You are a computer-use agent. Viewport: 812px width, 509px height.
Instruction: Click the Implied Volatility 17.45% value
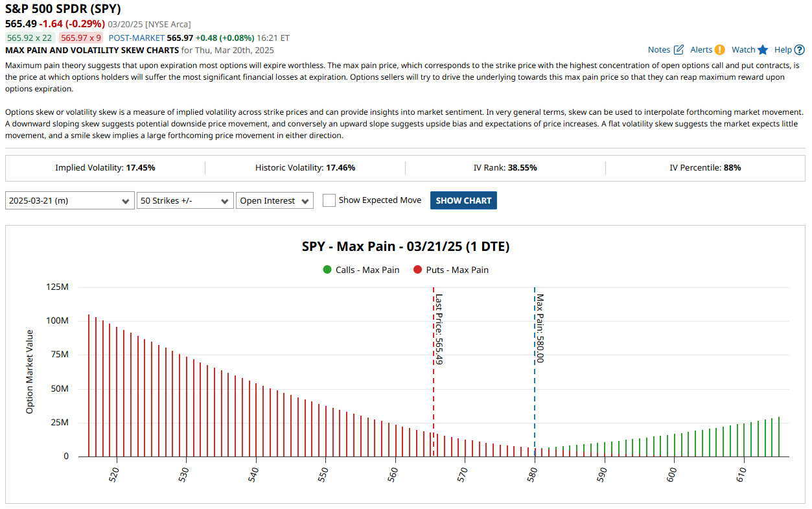(141, 167)
